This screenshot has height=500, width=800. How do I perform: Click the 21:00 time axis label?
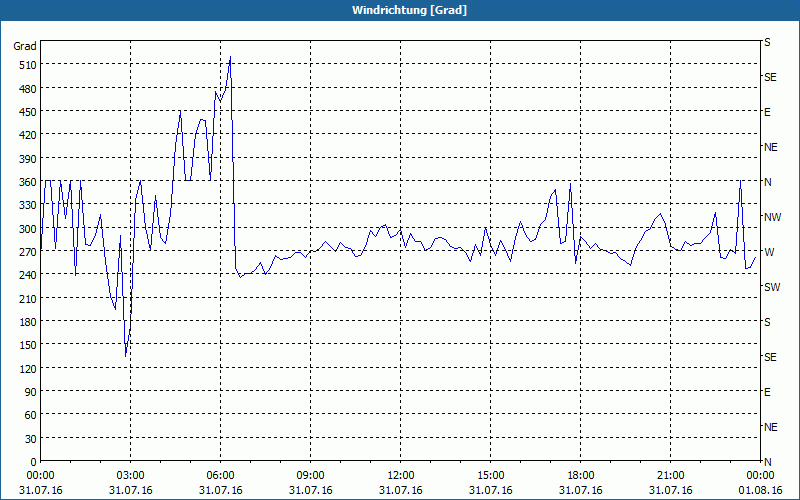tap(670, 476)
